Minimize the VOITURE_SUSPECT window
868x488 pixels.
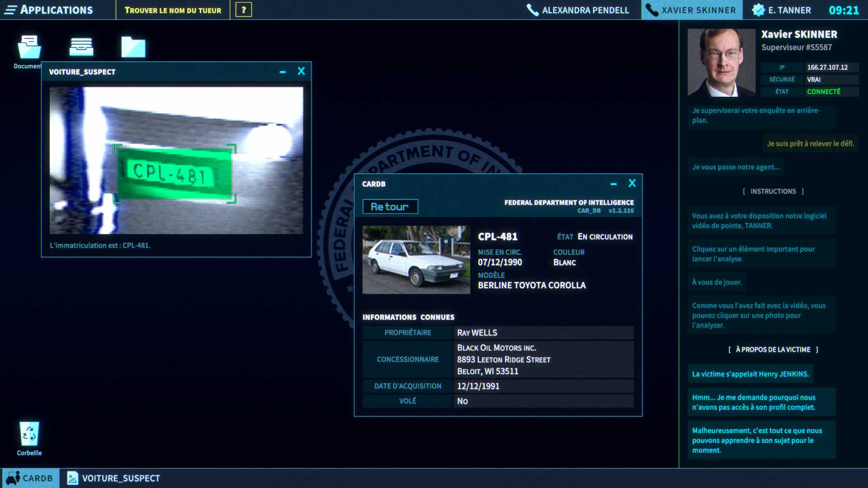tap(283, 72)
